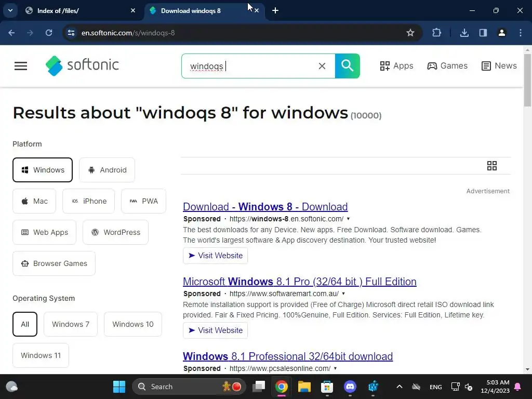Screen dimensions: 532x399
Task: Select the Web Apps platform filter
Action: 45,232
